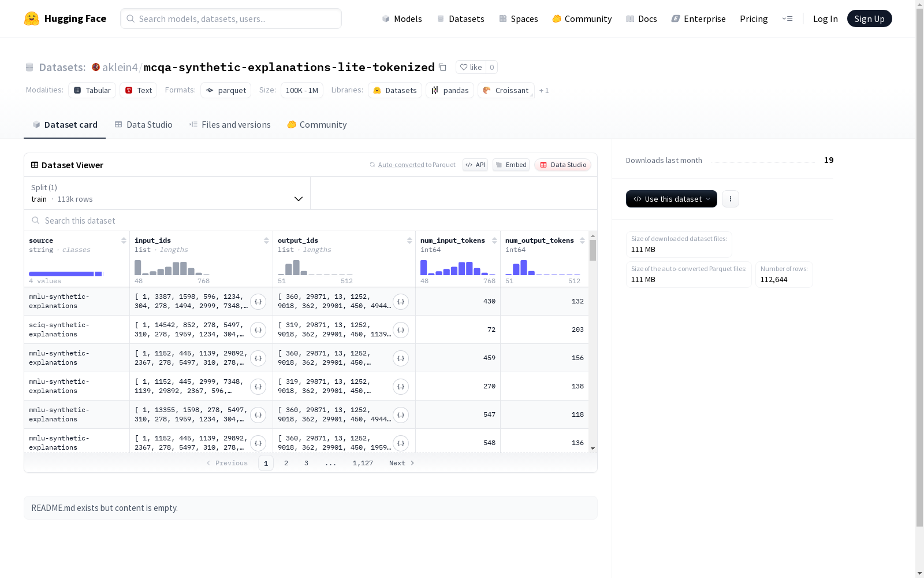Open the Enterprise navigation item

click(x=699, y=18)
